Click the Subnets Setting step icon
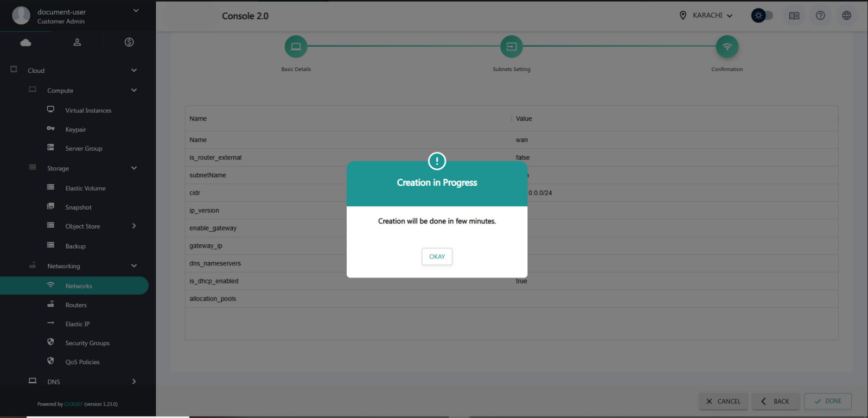The image size is (868, 418). pos(511,47)
